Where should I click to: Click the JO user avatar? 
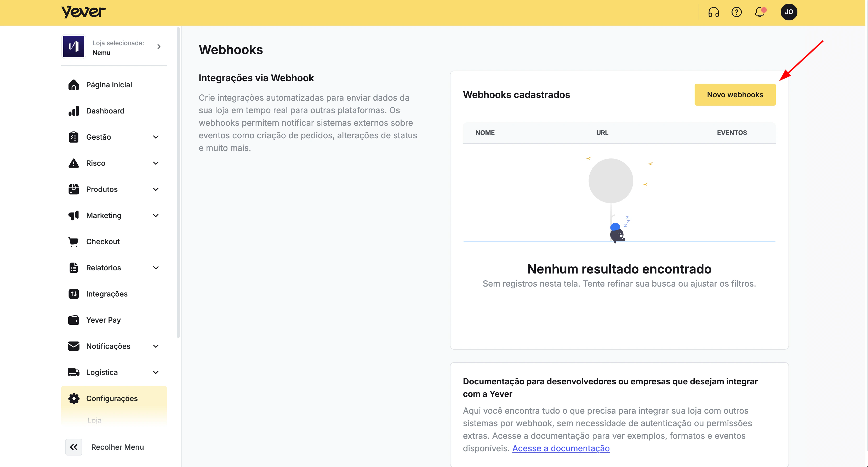click(x=789, y=12)
